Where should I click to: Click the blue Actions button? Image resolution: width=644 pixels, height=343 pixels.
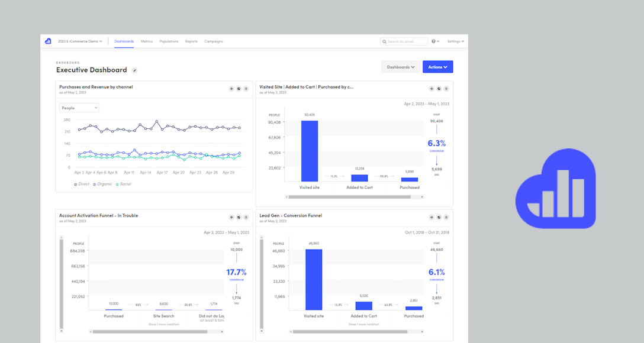tap(437, 67)
